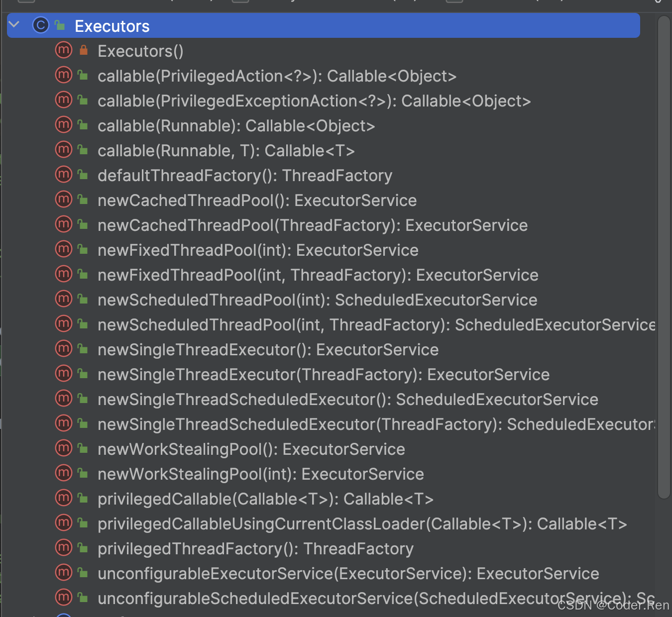Click method icon of callable(Runnable, T)
Image resolution: width=672 pixels, height=617 pixels.
pyautogui.click(x=64, y=150)
